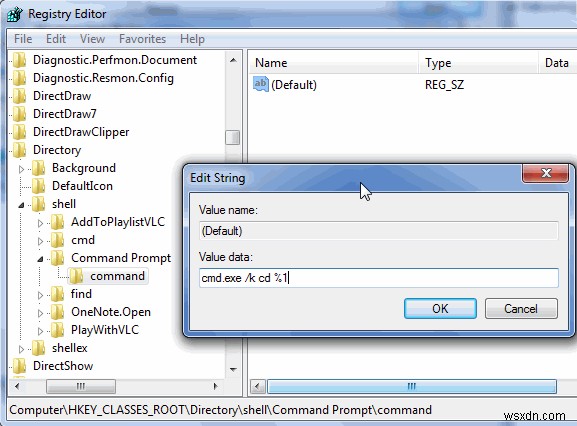Click the DirectDrawClipper folder icon

[20, 132]
